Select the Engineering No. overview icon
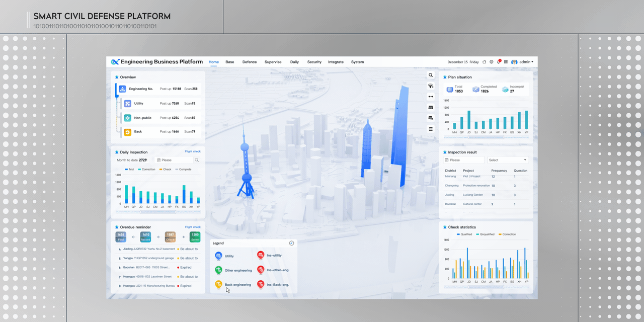This screenshot has height=322, width=644. pos(122,89)
